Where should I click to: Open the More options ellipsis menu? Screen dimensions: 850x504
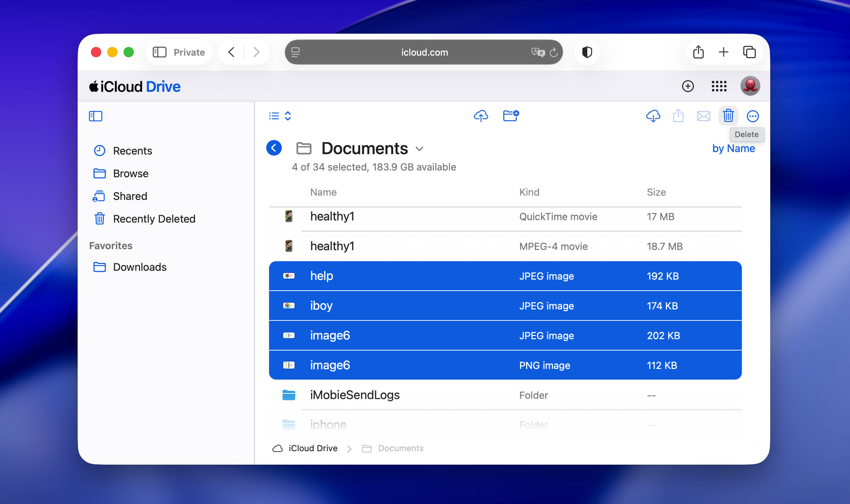(x=753, y=116)
